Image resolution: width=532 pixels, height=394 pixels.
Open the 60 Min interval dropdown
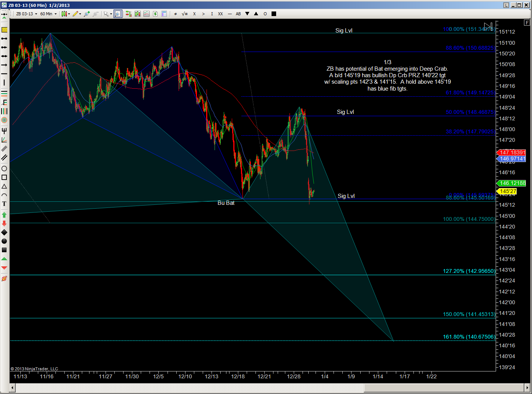point(48,14)
